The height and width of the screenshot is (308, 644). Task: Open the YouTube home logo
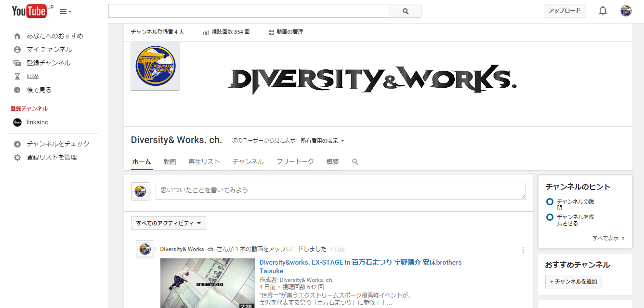click(x=29, y=11)
